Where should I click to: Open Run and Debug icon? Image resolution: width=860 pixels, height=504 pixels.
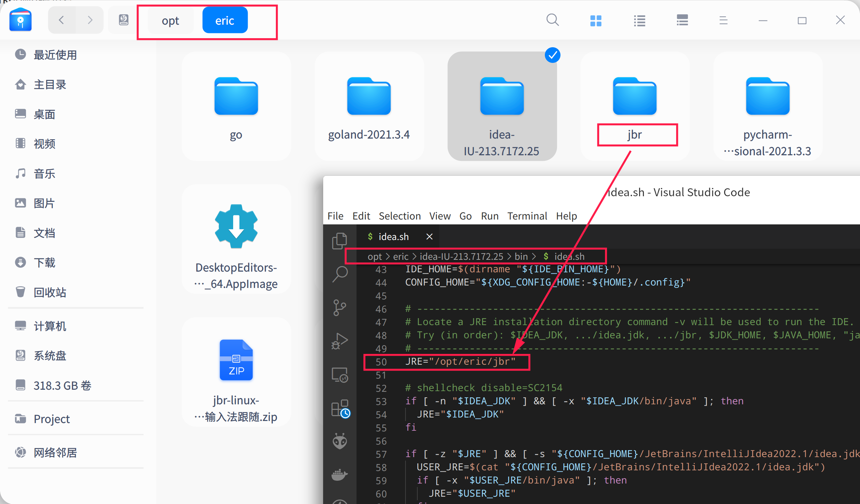click(x=339, y=341)
